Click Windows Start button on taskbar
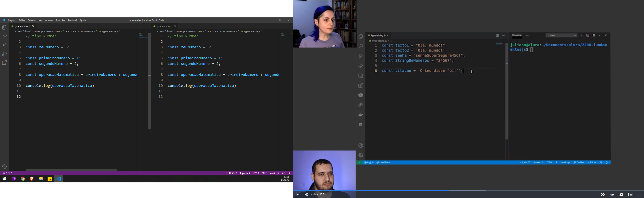Viewport: 644px width, 198px height. tap(4, 179)
